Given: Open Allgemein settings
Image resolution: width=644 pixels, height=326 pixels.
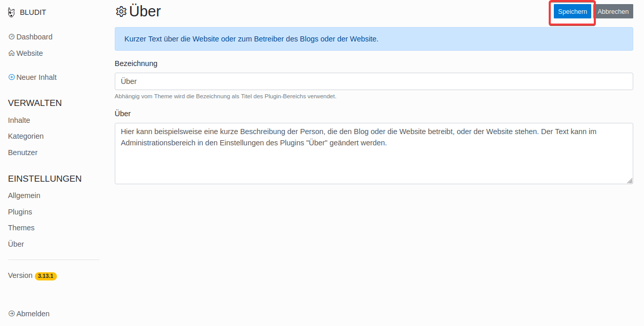Looking at the screenshot, I should (x=24, y=195).
